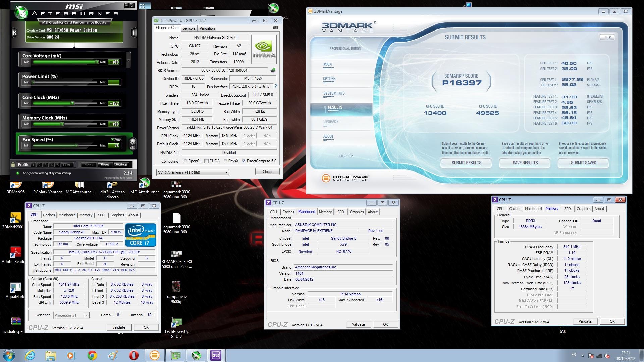Adjust the Core Voltage slider handle

pos(97,62)
